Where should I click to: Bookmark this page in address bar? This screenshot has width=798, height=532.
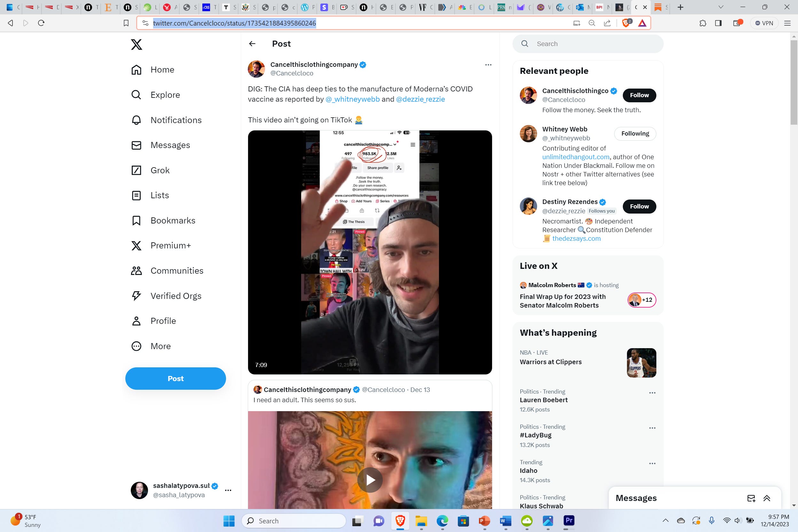(x=126, y=23)
